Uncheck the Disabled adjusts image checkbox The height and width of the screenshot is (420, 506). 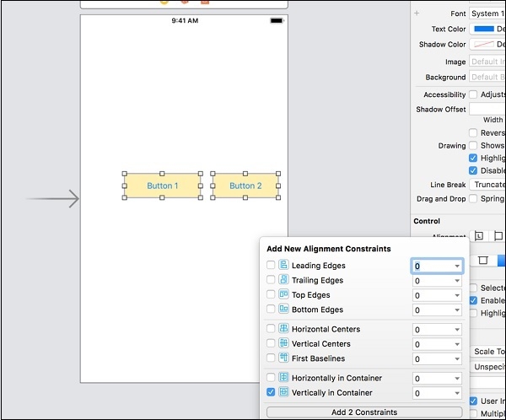tap(473, 170)
